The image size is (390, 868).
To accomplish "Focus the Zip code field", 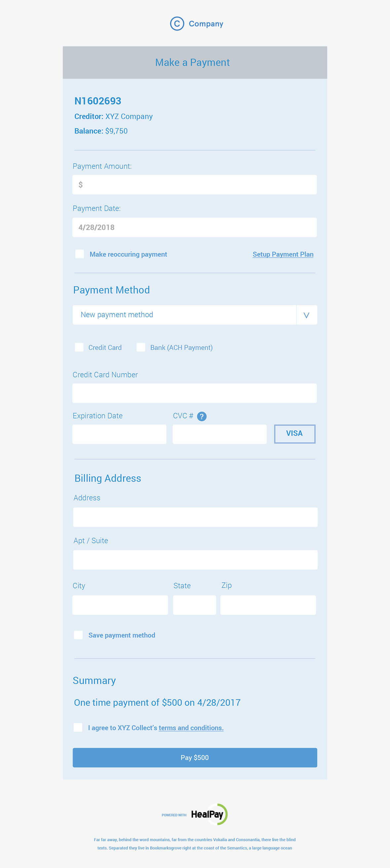I will click(268, 605).
